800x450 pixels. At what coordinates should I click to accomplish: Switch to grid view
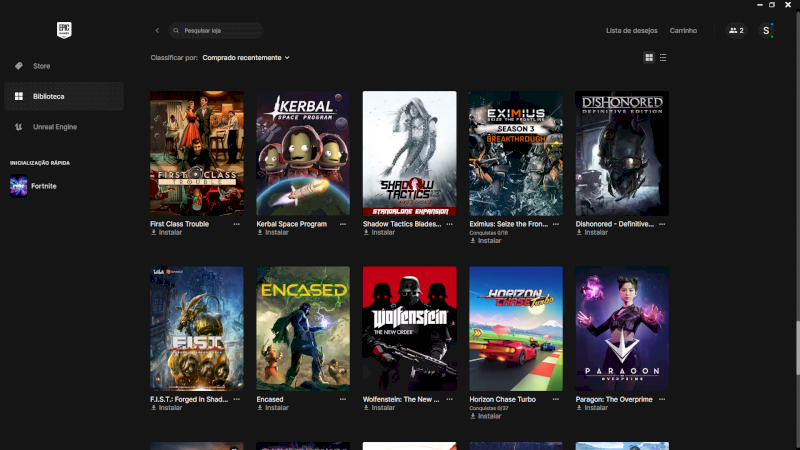coord(649,58)
